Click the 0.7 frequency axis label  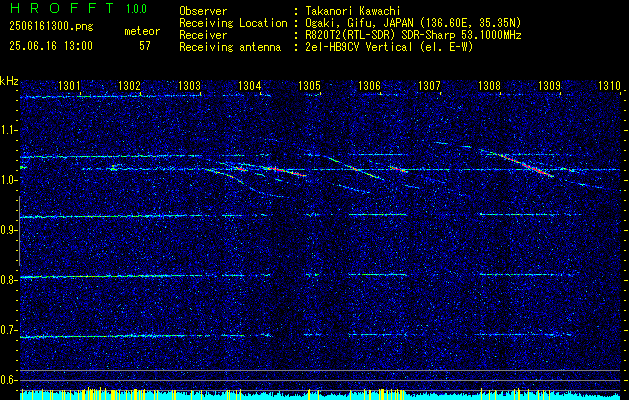click(8, 330)
